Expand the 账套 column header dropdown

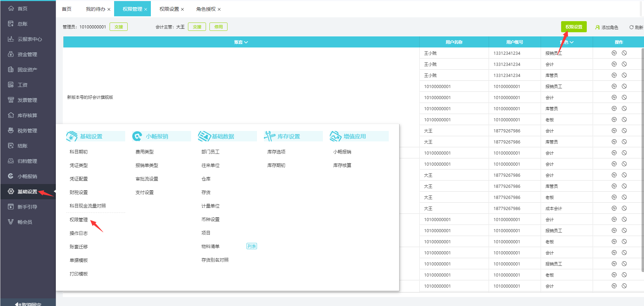pos(241,42)
